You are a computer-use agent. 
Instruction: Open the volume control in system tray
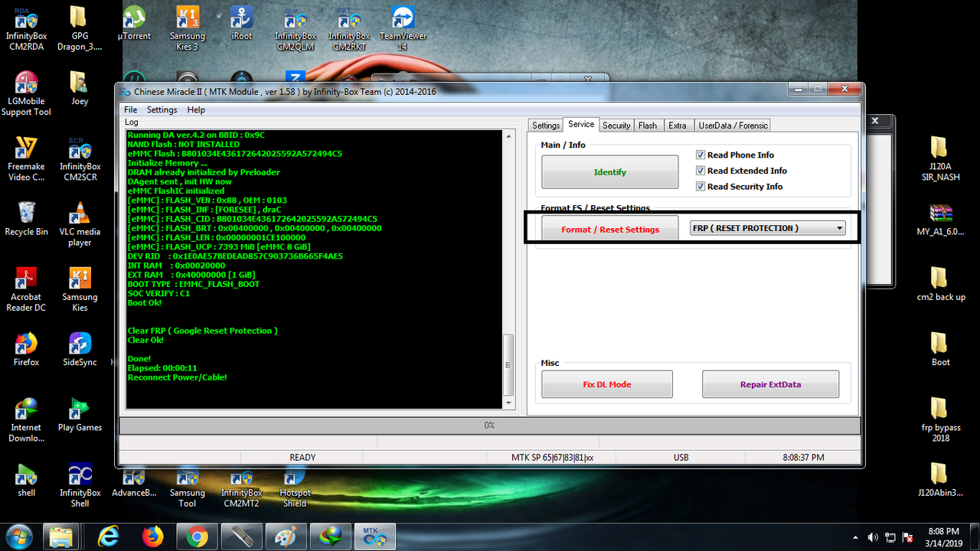tap(873, 537)
